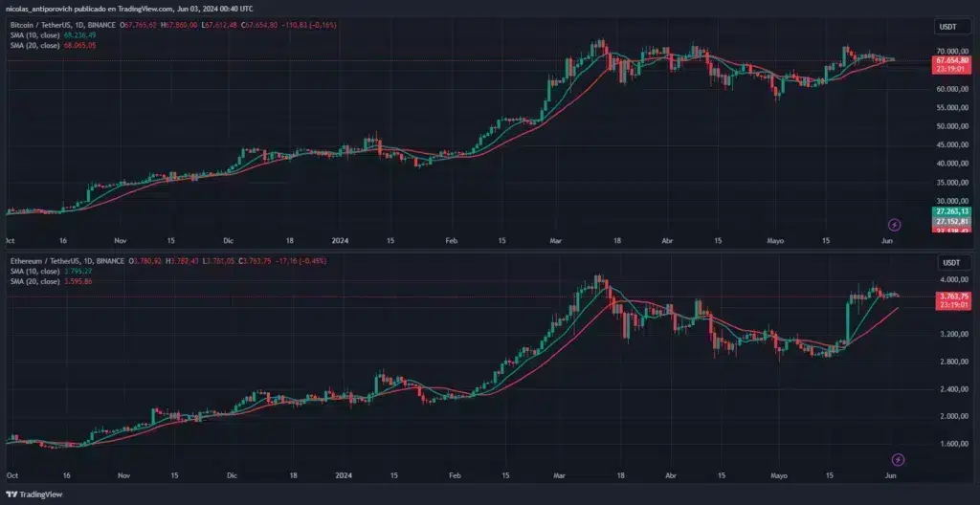This screenshot has height=505, width=980.
Task: Open the USDT currency dropdown on Ethereum chart
Action: (950, 262)
